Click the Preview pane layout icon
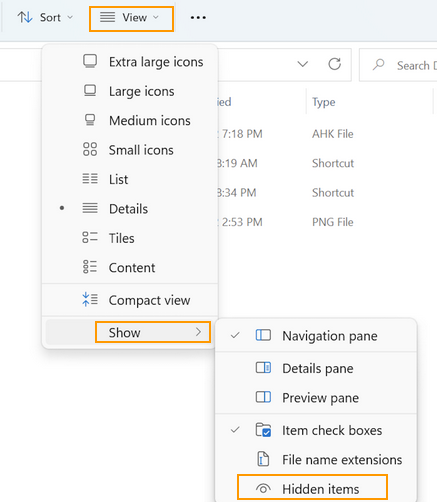Image resolution: width=437 pixels, height=502 pixels. (263, 397)
